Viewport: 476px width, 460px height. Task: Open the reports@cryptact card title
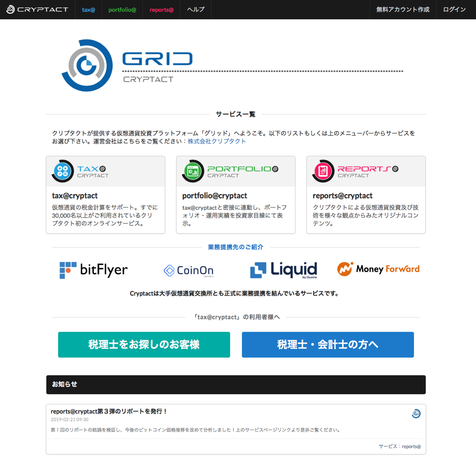click(x=343, y=195)
